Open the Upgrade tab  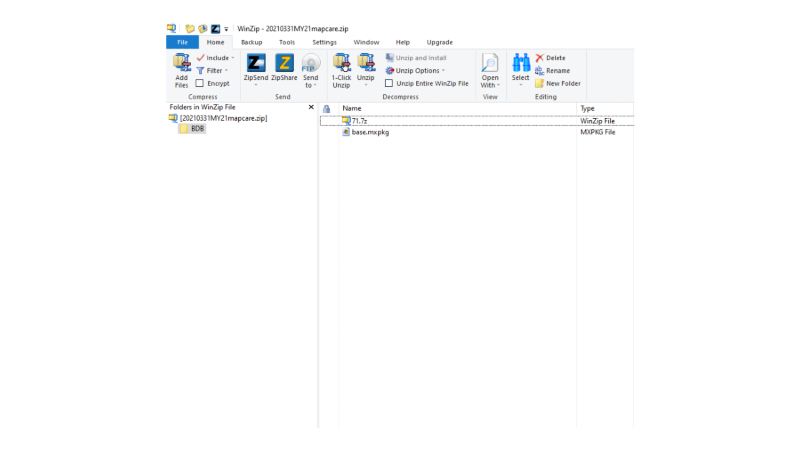click(439, 42)
